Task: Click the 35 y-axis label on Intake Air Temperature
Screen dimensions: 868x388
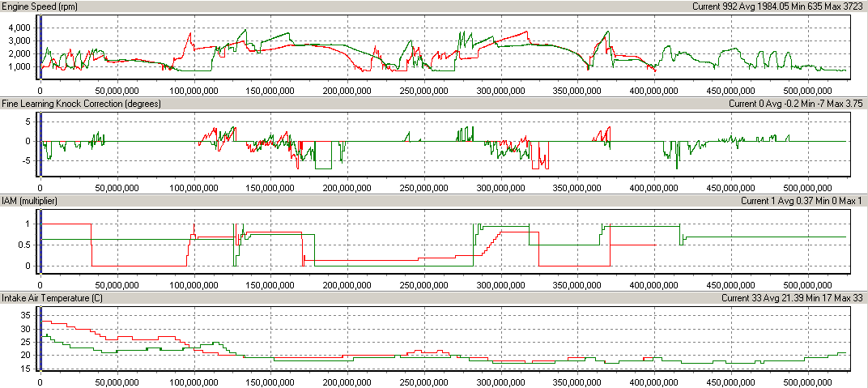Action: click(24, 315)
